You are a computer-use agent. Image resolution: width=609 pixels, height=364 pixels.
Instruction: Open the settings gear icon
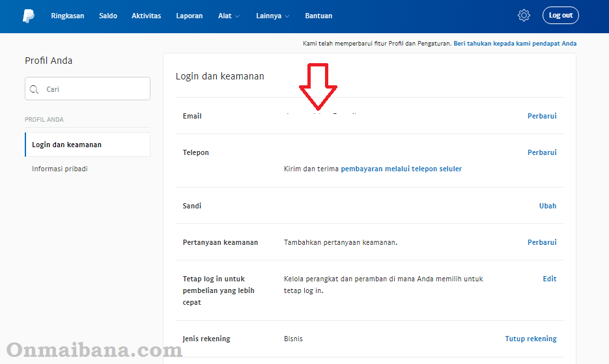click(x=524, y=16)
